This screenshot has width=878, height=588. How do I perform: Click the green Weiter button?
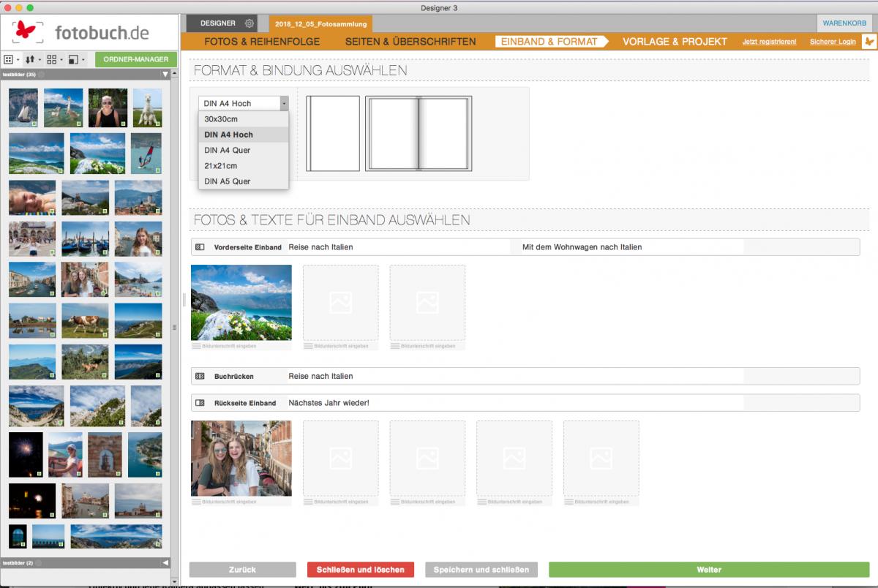click(709, 570)
